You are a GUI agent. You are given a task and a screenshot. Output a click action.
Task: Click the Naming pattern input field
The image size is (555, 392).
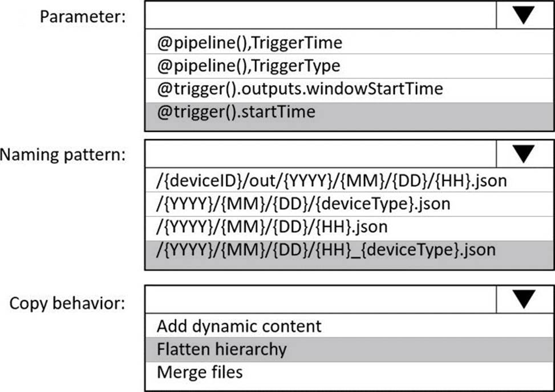321,153
